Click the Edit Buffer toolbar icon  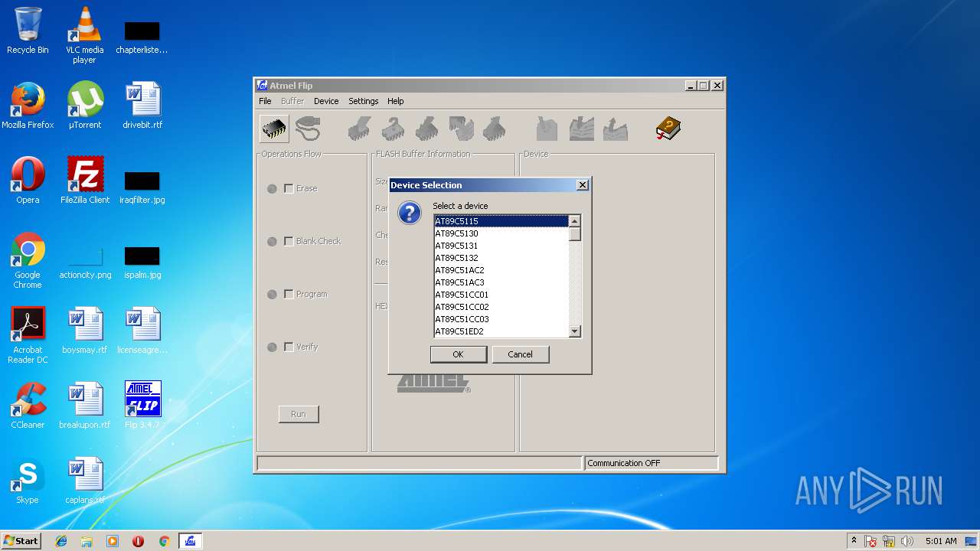[x=547, y=129]
